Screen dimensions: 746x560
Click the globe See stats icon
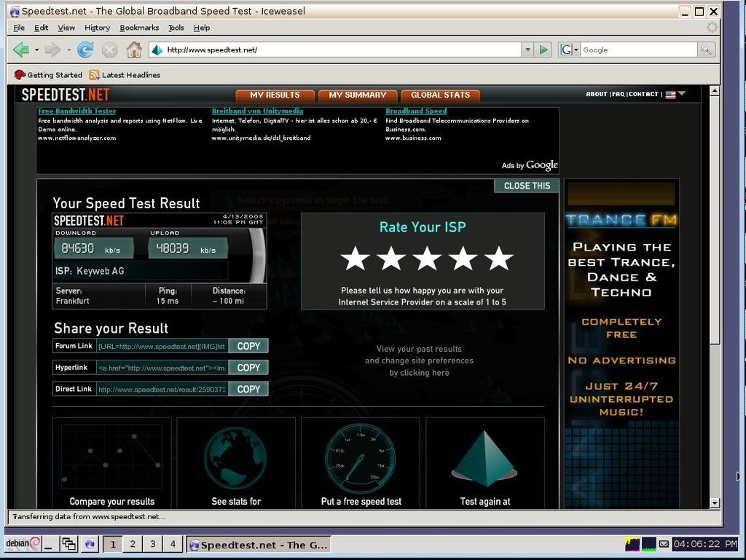236,458
